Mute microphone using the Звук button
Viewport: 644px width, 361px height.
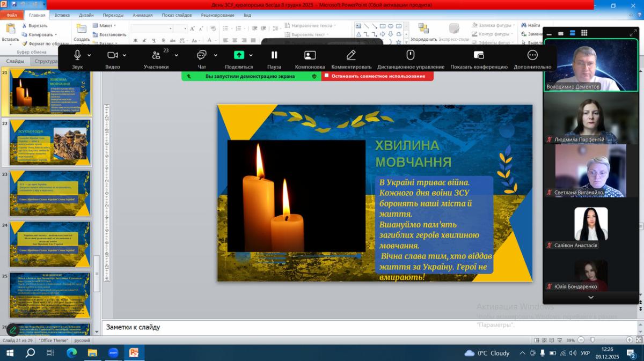77,55
